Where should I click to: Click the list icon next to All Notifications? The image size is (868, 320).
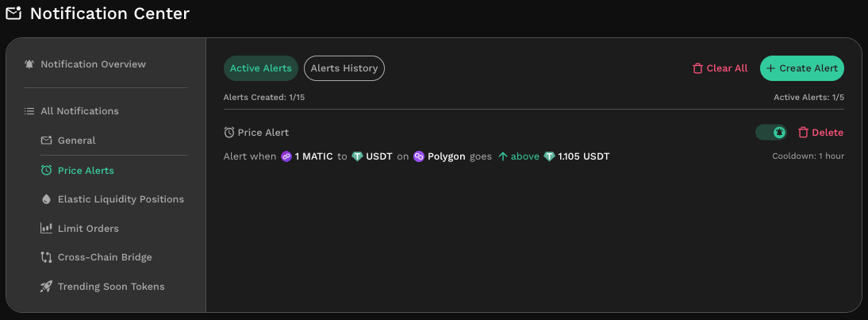(29, 111)
